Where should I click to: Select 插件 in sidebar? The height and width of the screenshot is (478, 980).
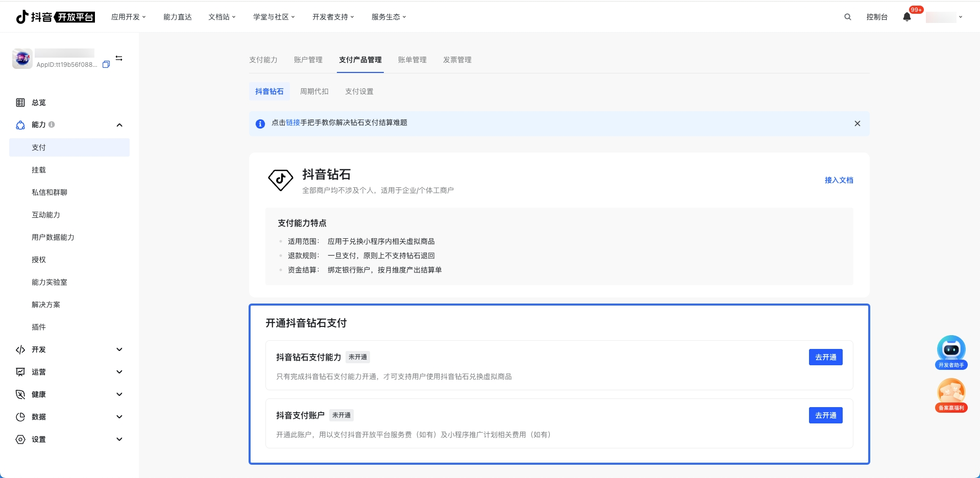[x=39, y=327]
